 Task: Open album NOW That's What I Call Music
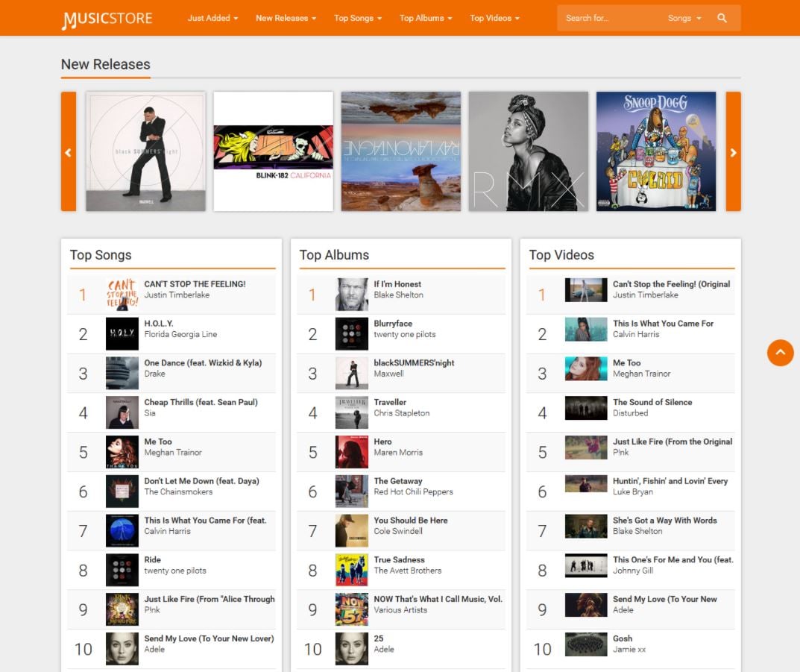[438, 599]
